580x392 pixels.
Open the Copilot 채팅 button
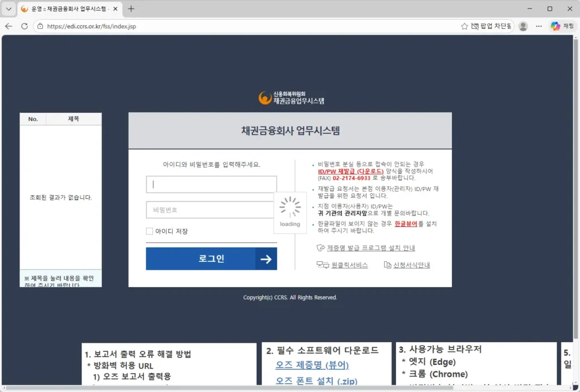pyautogui.click(x=562, y=26)
